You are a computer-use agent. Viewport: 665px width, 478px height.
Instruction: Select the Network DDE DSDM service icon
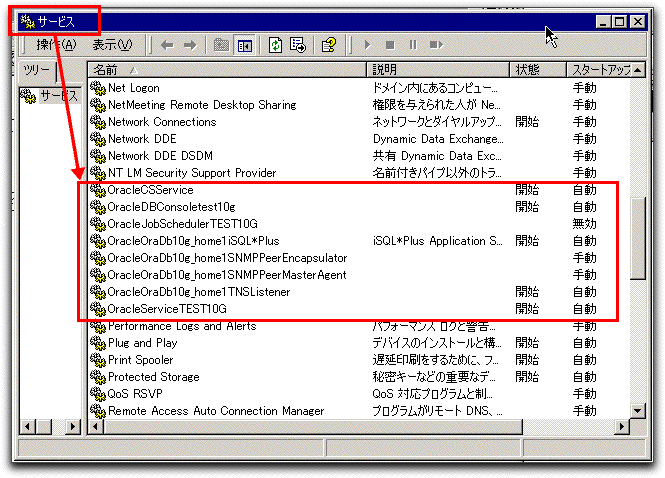[98, 156]
